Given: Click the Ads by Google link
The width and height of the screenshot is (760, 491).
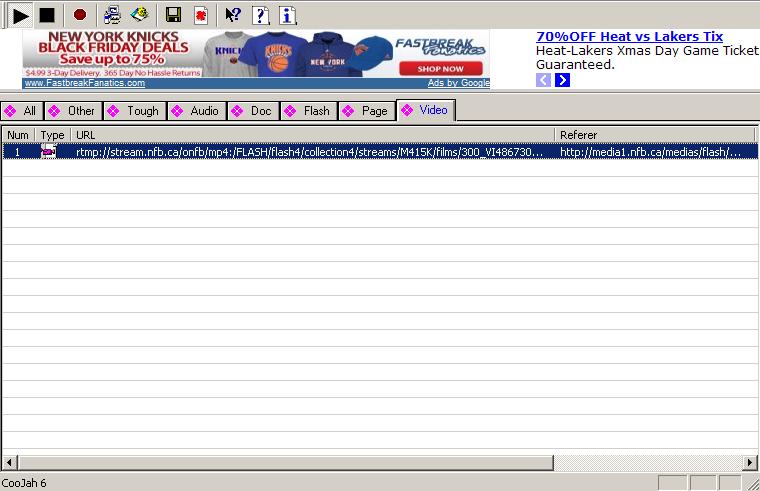Looking at the screenshot, I should click(459, 83).
